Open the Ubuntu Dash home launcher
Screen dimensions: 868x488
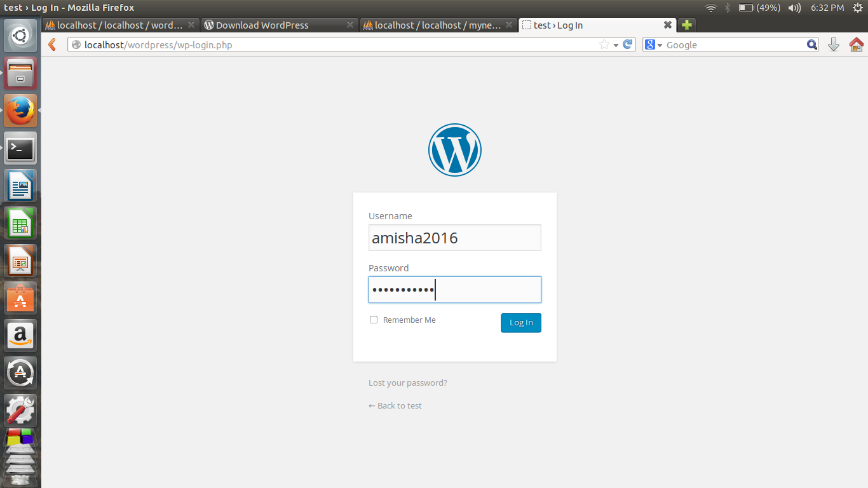point(20,36)
